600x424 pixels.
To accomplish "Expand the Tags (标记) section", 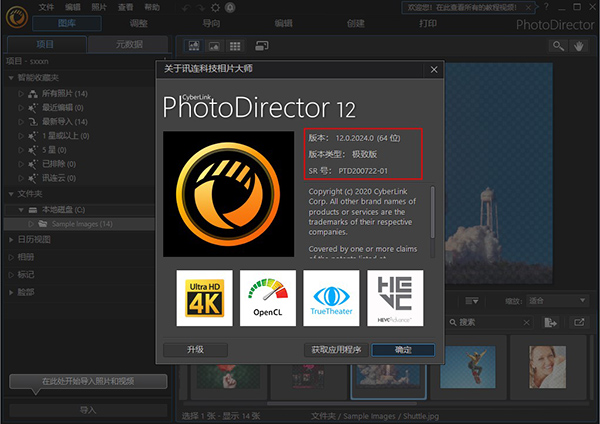I will coord(11,275).
